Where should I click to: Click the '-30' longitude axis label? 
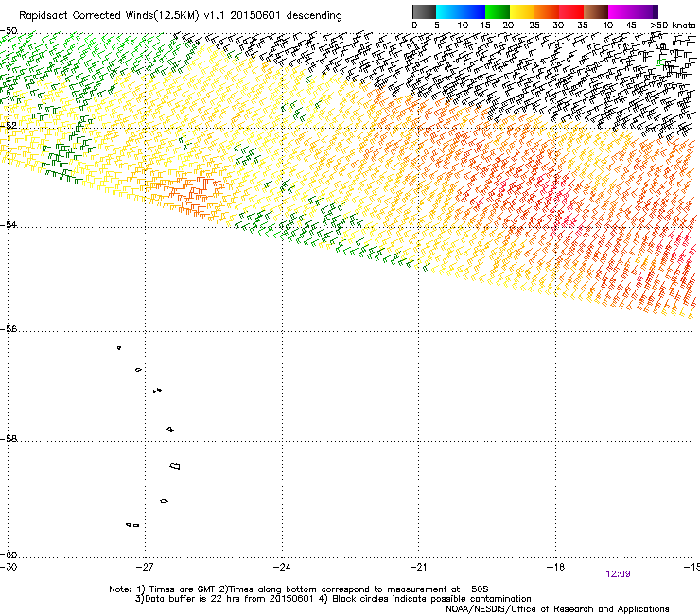(9, 567)
